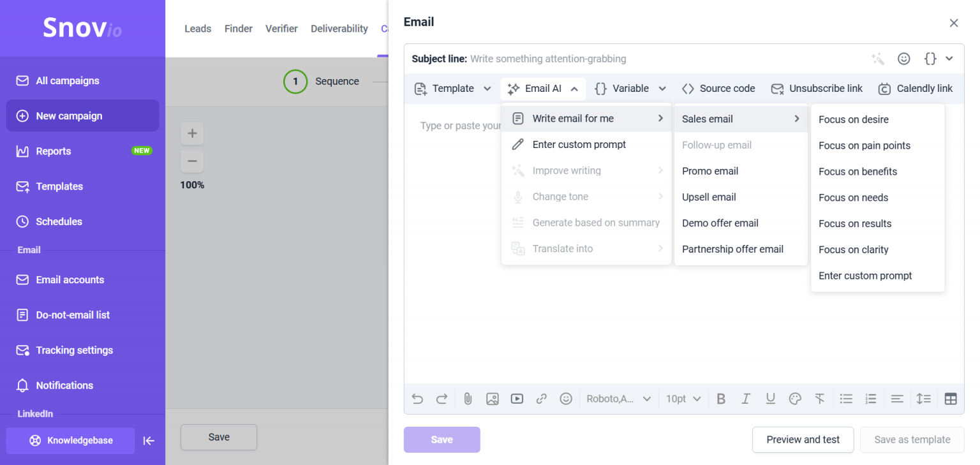Click the Save button in the campaign builder
This screenshot has height=465, width=980.
[x=219, y=437]
